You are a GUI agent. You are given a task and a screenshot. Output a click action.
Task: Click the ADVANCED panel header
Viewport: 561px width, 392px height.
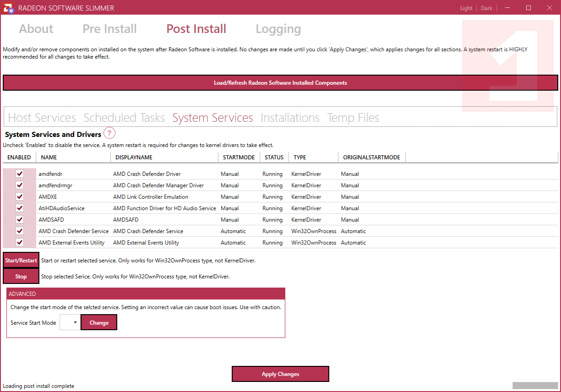[146, 294]
